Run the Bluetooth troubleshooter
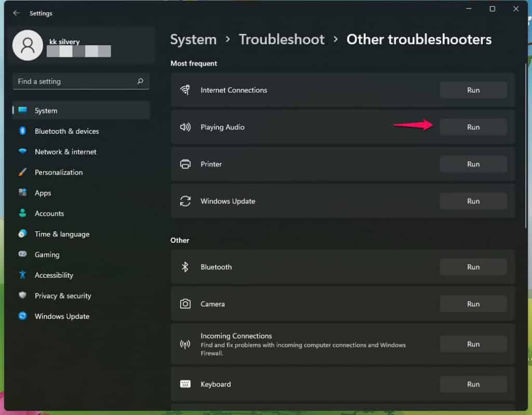 [x=473, y=267]
